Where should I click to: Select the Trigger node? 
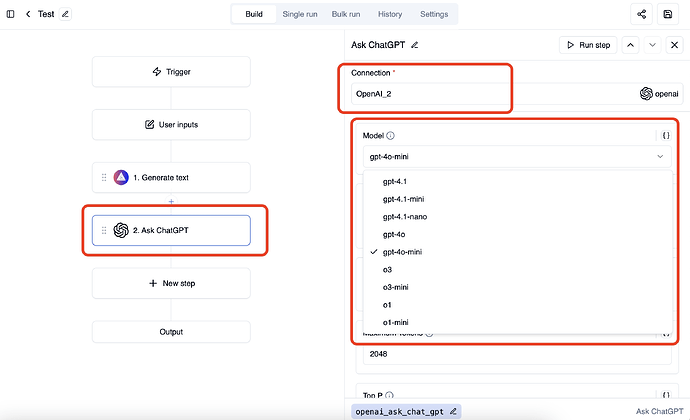pyautogui.click(x=171, y=72)
